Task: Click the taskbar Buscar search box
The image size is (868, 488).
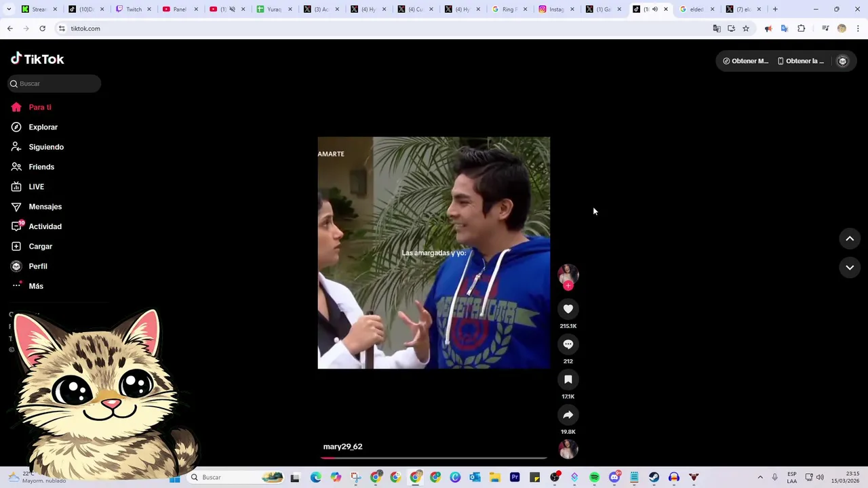Action: (x=236, y=477)
